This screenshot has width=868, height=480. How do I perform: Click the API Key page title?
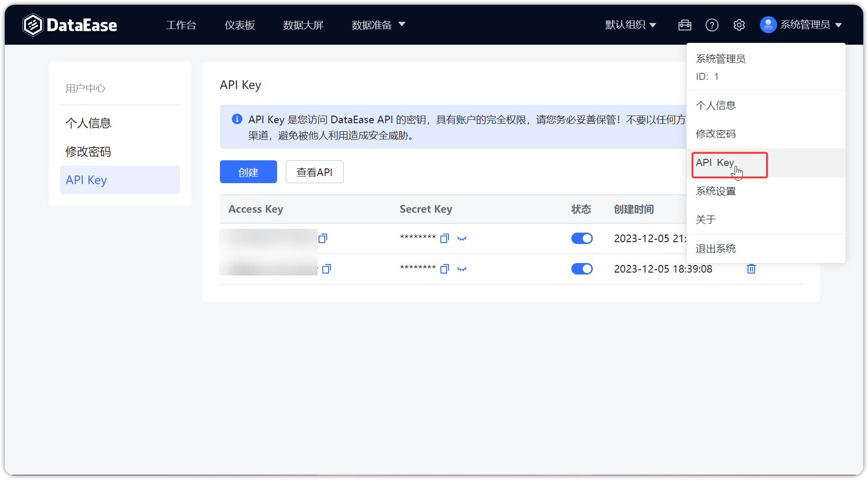click(x=240, y=85)
